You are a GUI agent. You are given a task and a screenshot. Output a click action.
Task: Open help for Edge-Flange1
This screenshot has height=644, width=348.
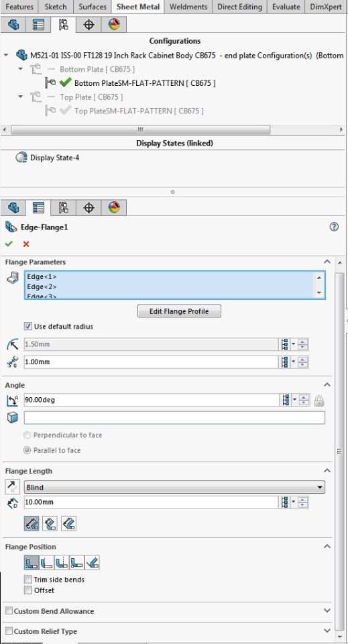(334, 227)
